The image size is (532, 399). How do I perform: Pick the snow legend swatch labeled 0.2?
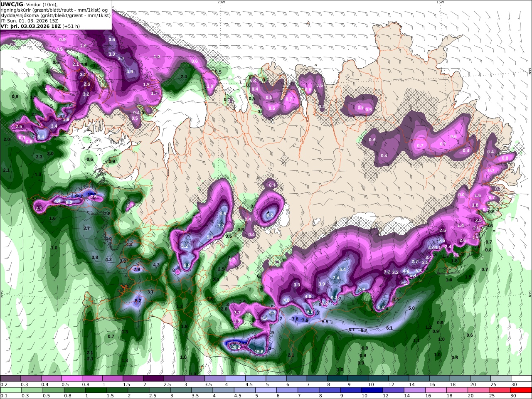[x=10, y=379]
